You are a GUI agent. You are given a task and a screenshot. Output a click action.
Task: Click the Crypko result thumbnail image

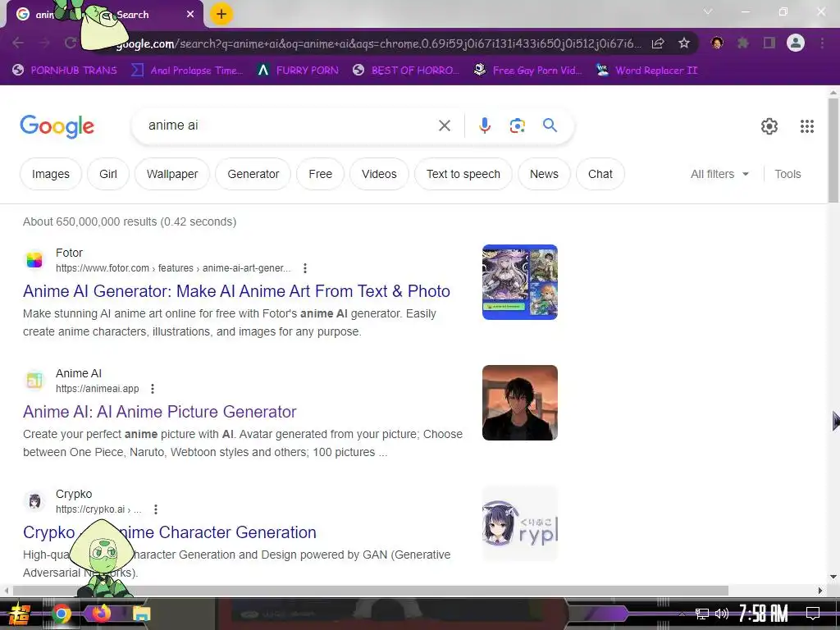(x=519, y=523)
